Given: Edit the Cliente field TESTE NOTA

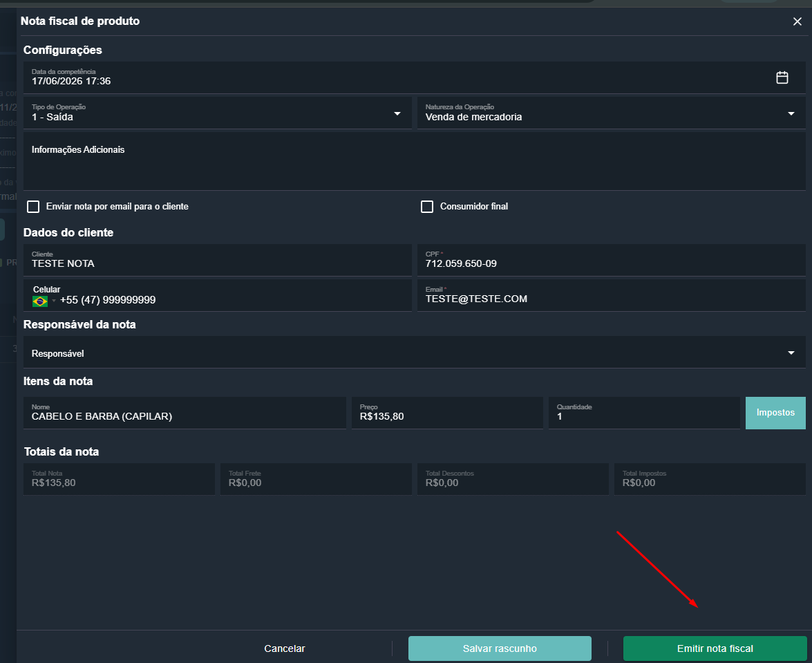Looking at the screenshot, I should [218, 260].
